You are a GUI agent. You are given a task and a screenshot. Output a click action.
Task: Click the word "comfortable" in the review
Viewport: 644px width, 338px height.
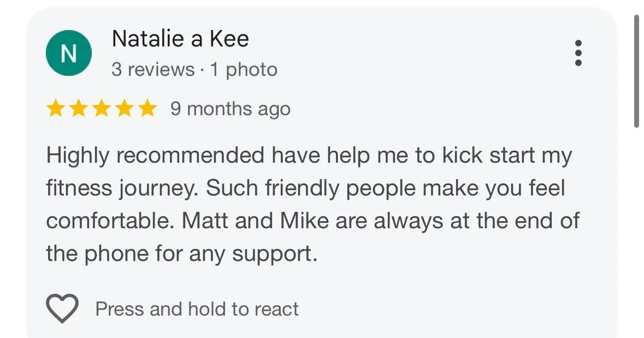(x=111, y=221)
